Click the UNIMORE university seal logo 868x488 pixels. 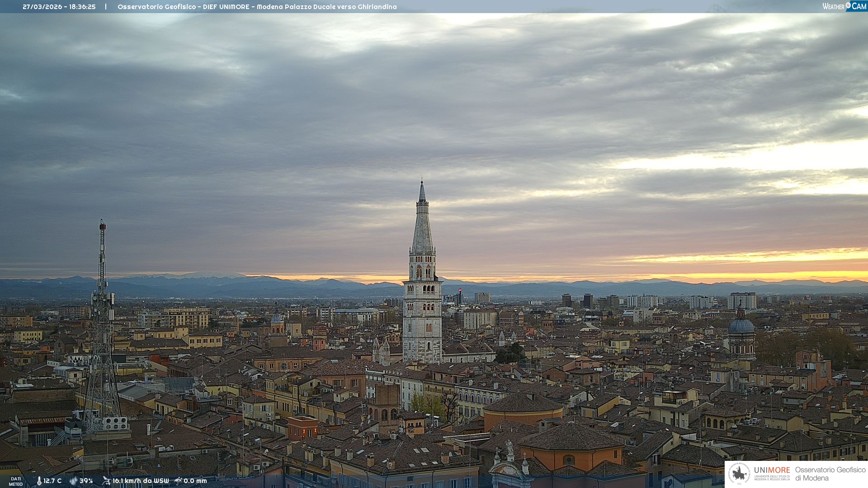pos(739,474)
